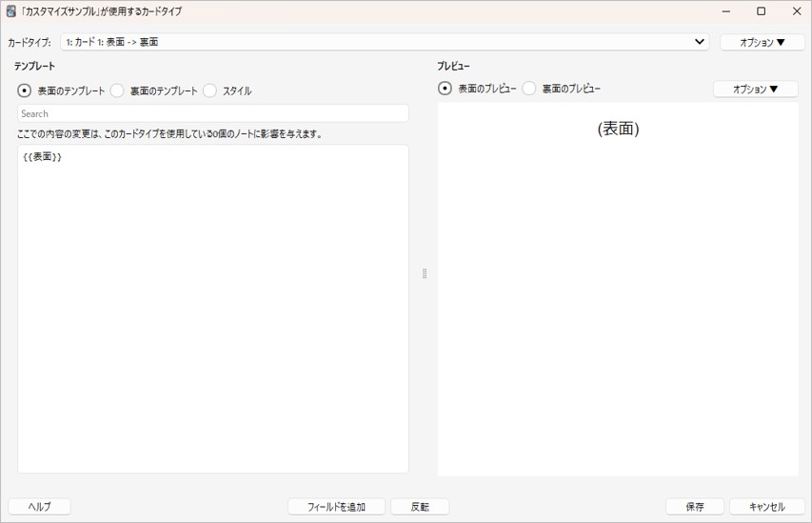This screenshot has height=523, width=812.
Task: Close the card type window
Action: coord(797,10)
